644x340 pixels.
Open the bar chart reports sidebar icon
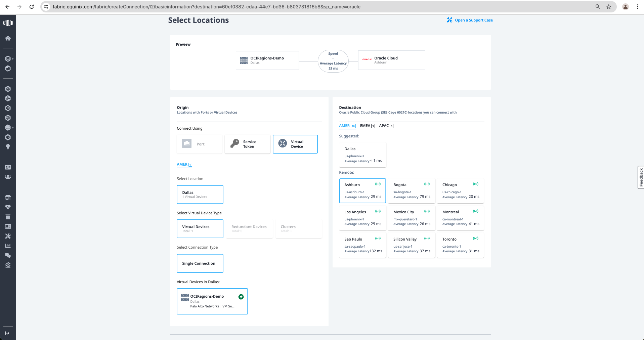click(x=8, y=246)
